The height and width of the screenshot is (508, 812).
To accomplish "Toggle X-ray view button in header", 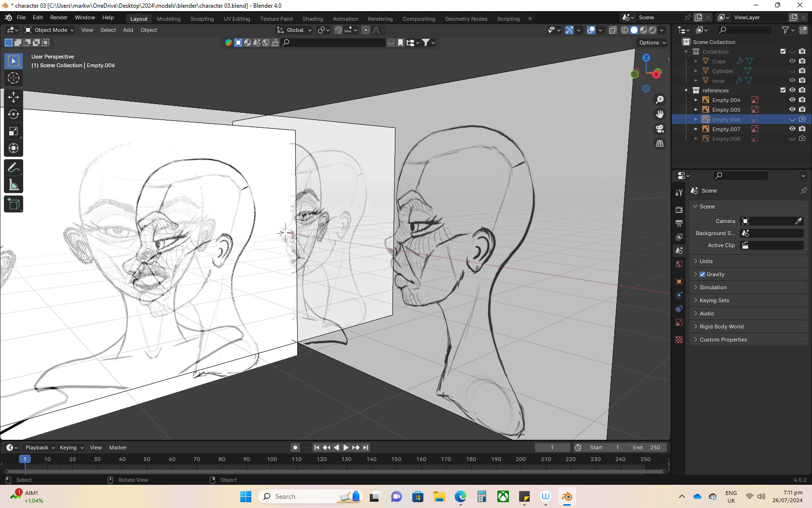I will click(x=612, y=30).
